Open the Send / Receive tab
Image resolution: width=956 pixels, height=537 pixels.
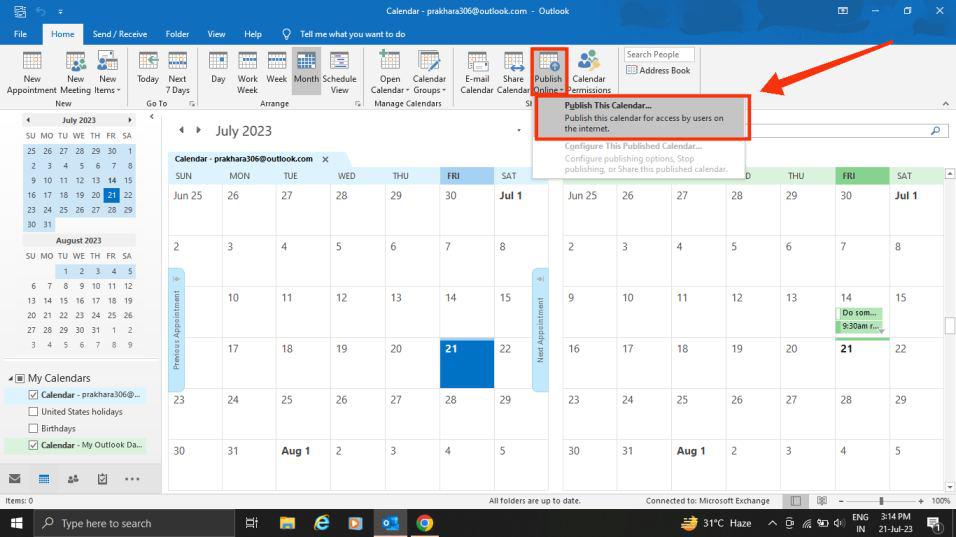pyautogui.click(x=120, y=34)
